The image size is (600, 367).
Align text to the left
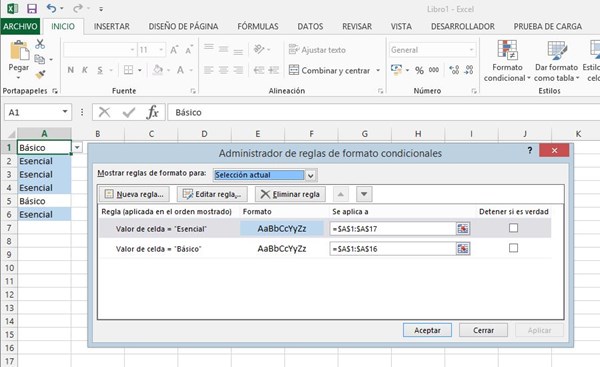(x=209, y=70)
